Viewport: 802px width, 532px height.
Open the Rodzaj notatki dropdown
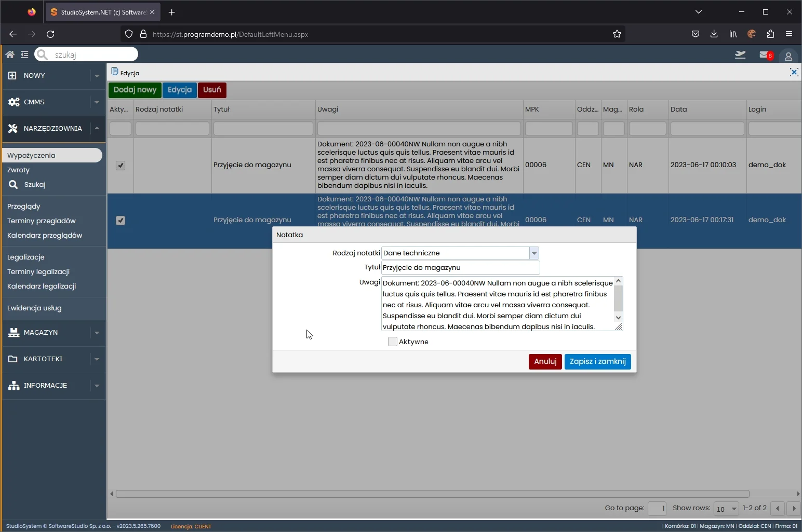tap(534, 253)
